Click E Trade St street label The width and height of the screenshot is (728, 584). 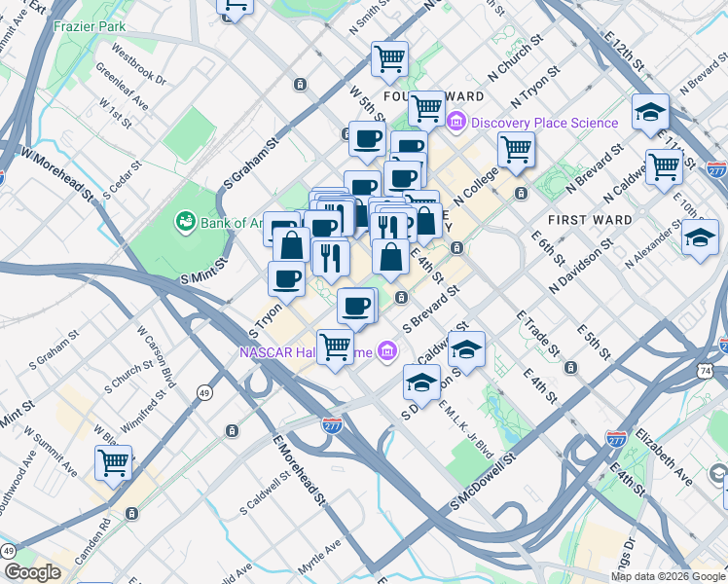(x=538, y=334)
